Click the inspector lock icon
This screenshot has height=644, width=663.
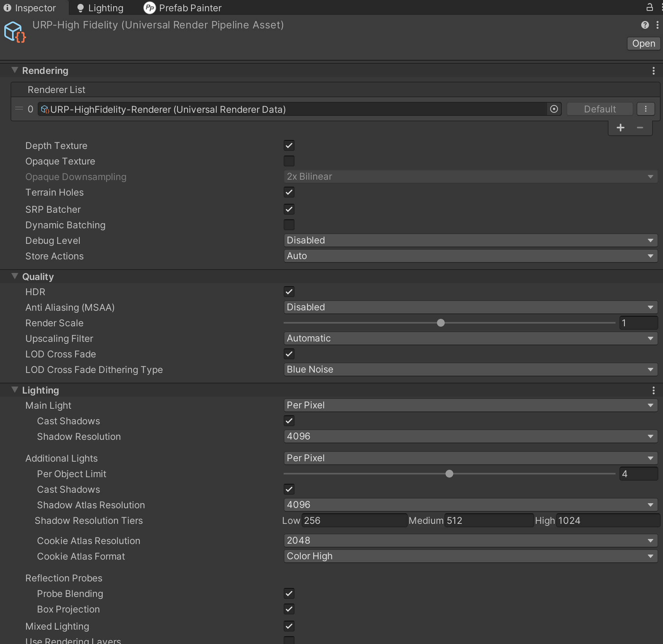(649, 7)
